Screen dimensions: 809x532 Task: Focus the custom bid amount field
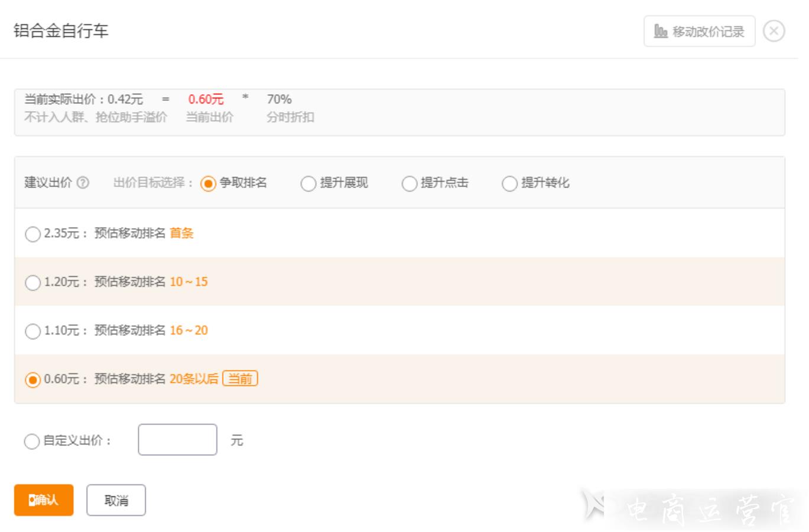tap(177, 440)
